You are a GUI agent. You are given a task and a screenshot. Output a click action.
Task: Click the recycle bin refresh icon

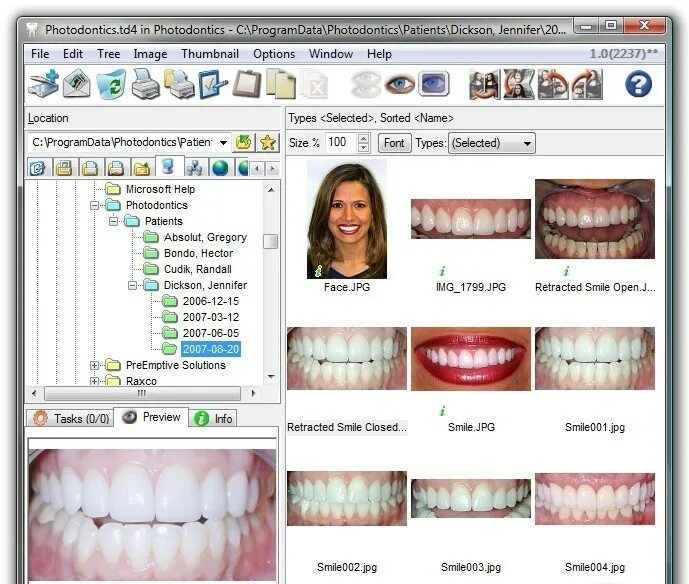111,84
